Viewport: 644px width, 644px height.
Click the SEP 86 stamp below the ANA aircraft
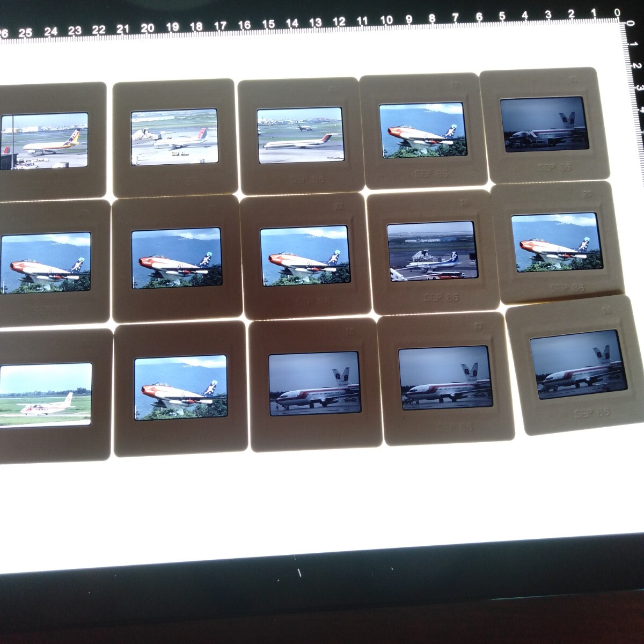tap(443, 297)
